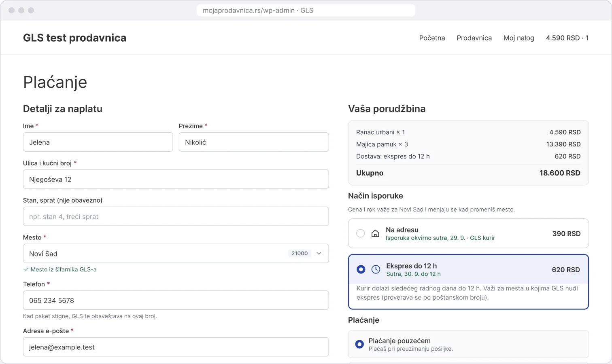612x364 pixels.
Task: Open the cart showing 4.590 RSD
Action: (567, 38)
